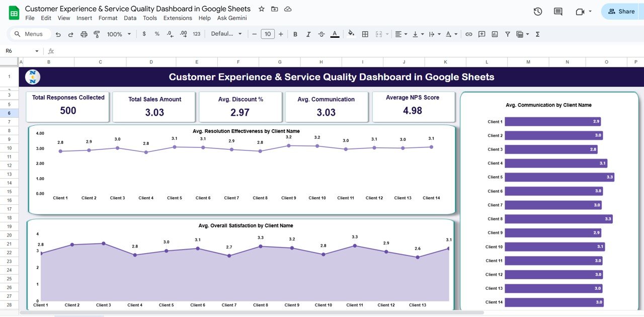644x317 pixels.
Task: Click inside the font size field
Action: tap(267, 34)
